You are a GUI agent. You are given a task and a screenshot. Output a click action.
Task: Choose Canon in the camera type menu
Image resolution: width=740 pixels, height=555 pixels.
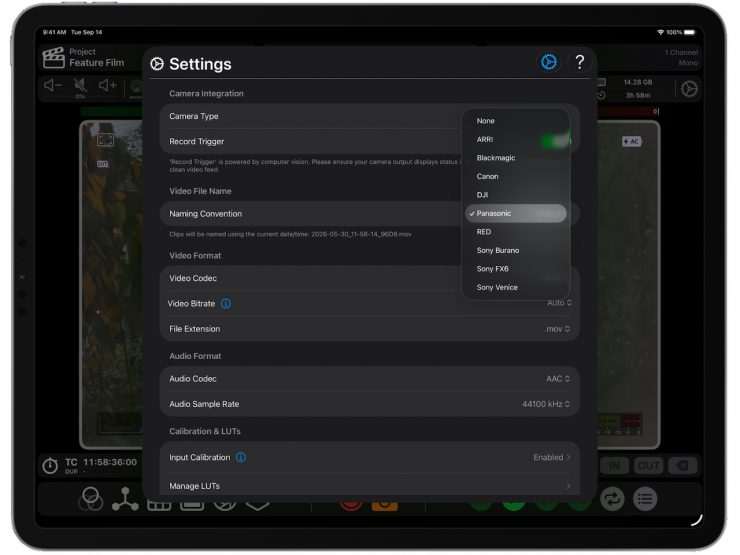(515, 176)
